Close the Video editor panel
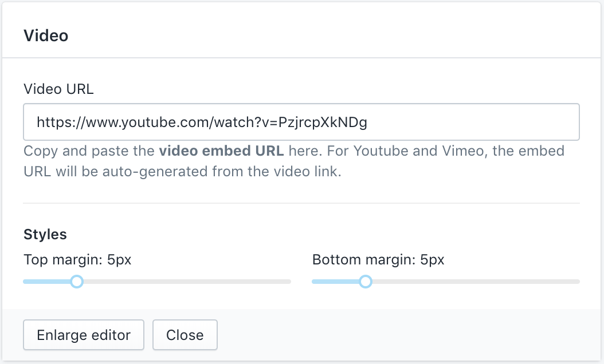 (x=185, y=335)
